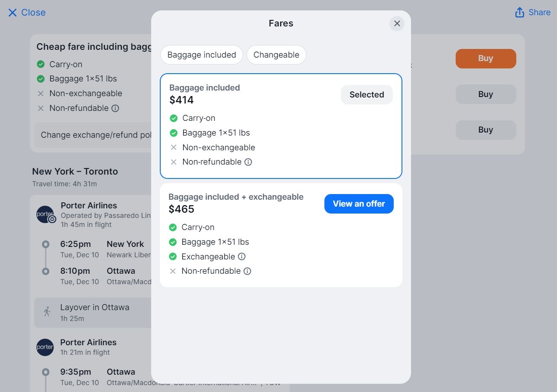
Task: Click Travel time: 4h 31m text
Action: tap(65, 184)
